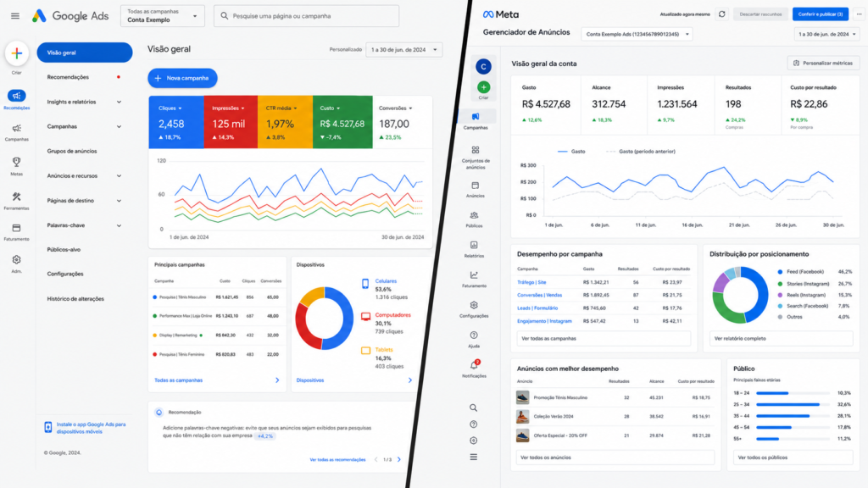Open Campanhas icon in Meta sidebar
Viewport: 868px width, 488px height.
475,116
